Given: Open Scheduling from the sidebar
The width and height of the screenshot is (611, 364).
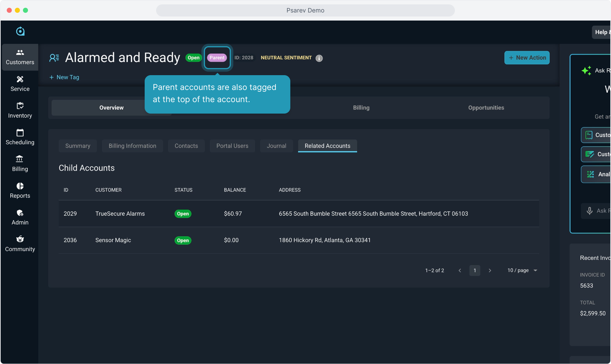Looking at the screenshot, I should (20, 137).
